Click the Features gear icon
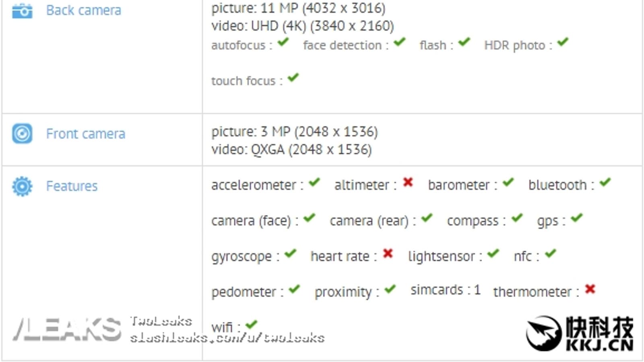Screen dimensions: 644x362 [x=22, y=186]
